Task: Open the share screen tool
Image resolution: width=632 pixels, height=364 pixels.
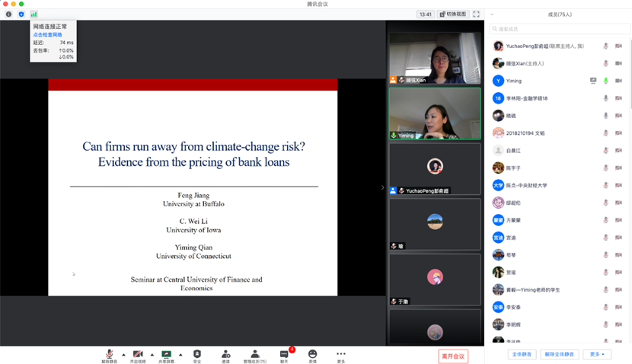Action: pyautogui.click(x=166, y=354)
